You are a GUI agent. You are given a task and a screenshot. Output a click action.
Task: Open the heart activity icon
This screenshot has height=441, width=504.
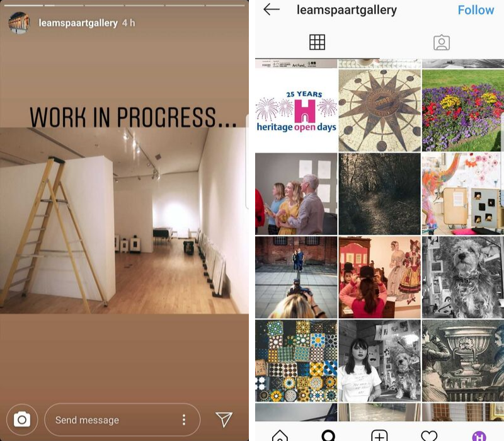click(429, 436)
